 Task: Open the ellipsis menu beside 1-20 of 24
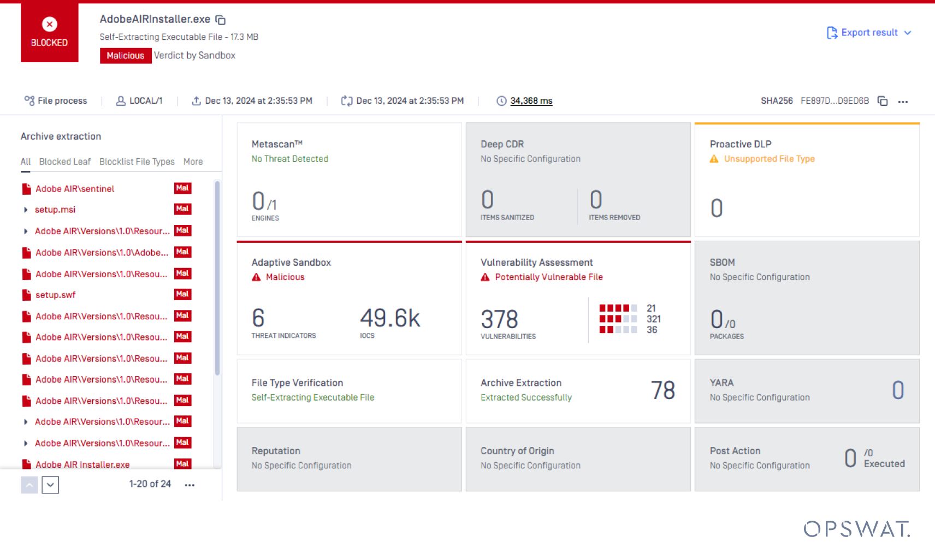pos(190,485)
